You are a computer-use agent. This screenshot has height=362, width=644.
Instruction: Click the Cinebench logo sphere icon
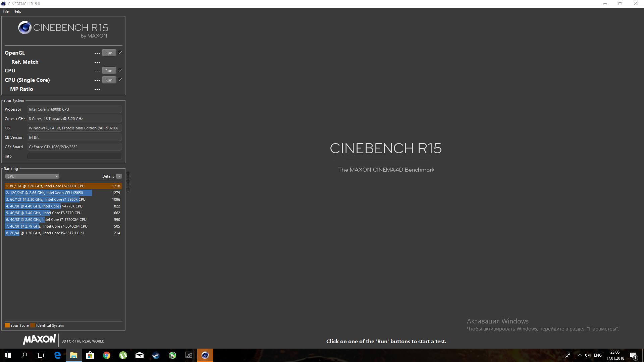tap(25, 28)
